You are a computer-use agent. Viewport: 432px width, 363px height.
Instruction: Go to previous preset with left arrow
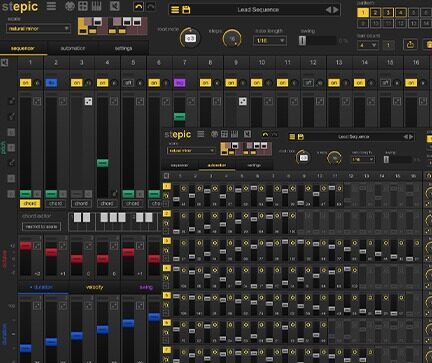[328, 10]
